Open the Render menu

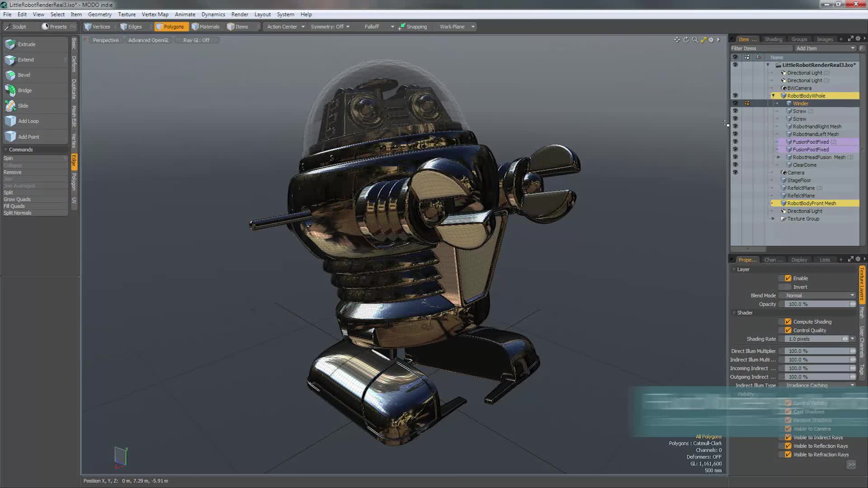[x=239, y=14]
